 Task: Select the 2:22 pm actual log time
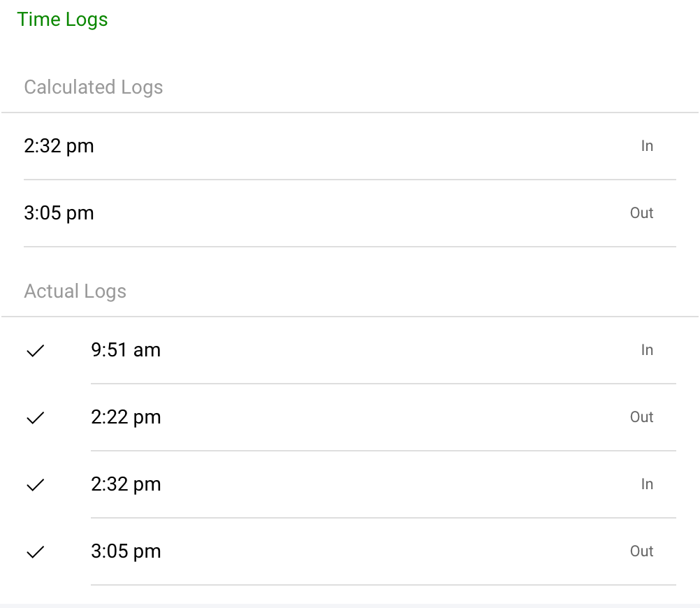(x=126, y=417)
